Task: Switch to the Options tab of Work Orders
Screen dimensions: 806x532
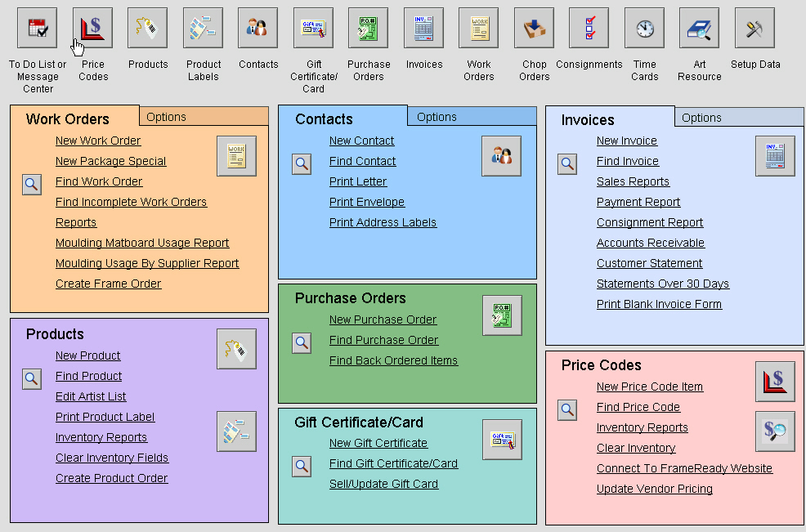Action: point(166,116)
